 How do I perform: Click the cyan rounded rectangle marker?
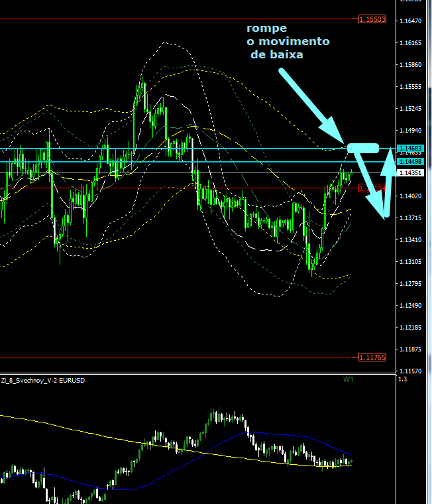pos(362,147)
